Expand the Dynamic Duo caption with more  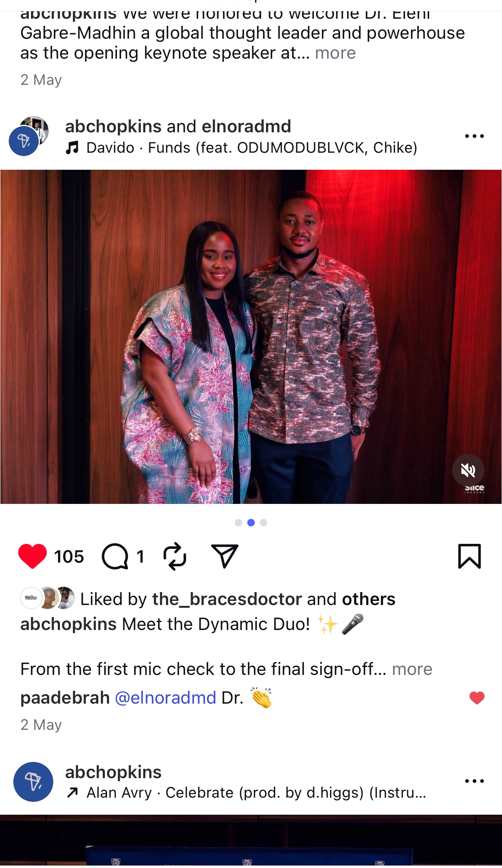click(412, 669)
